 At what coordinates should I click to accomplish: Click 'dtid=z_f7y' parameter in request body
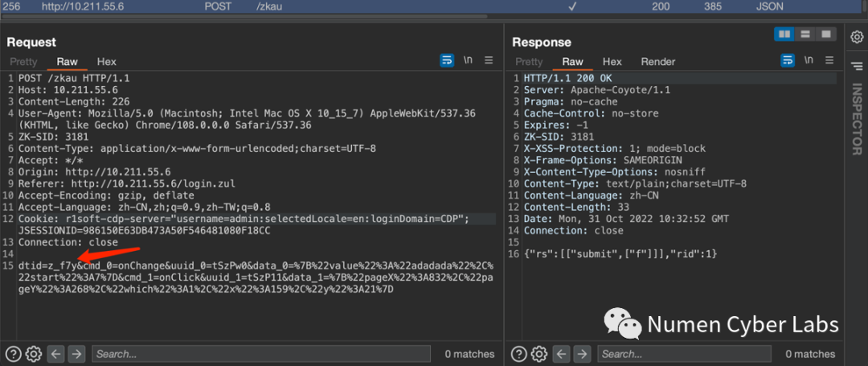[x=47, y=266]
